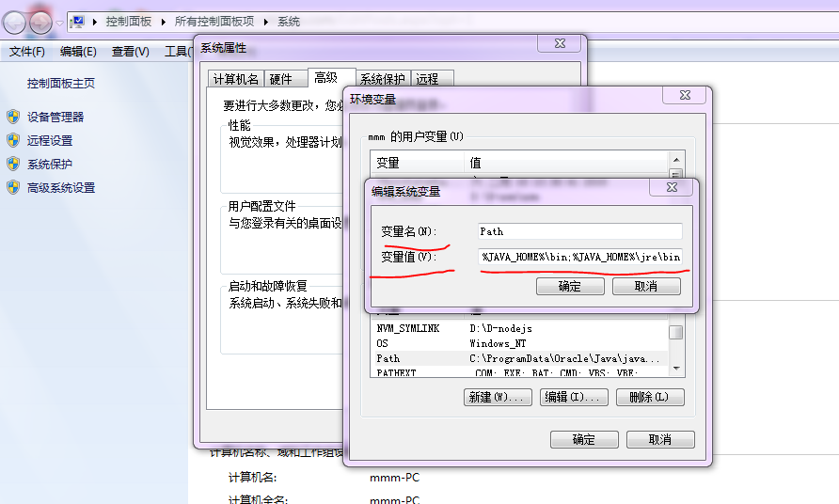Click the 值 column header in user variables
Screen dimensions: 839x504
click(566, 162)
